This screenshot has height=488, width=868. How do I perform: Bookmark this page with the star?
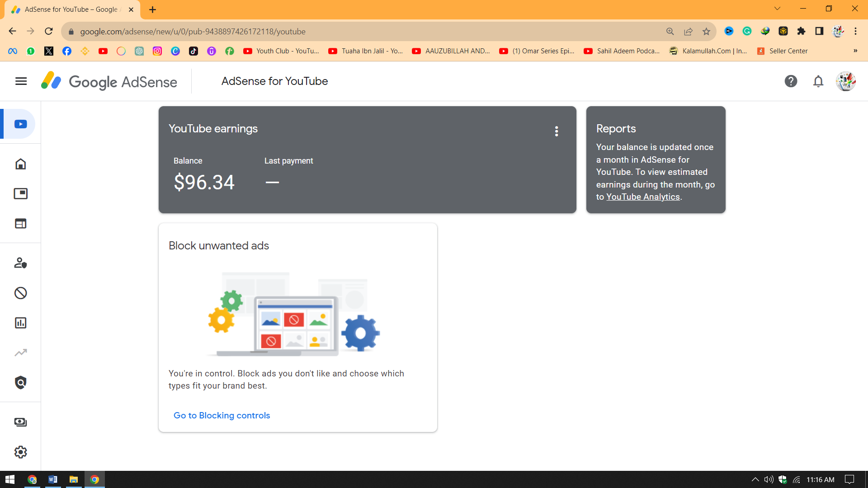point(706,31)
